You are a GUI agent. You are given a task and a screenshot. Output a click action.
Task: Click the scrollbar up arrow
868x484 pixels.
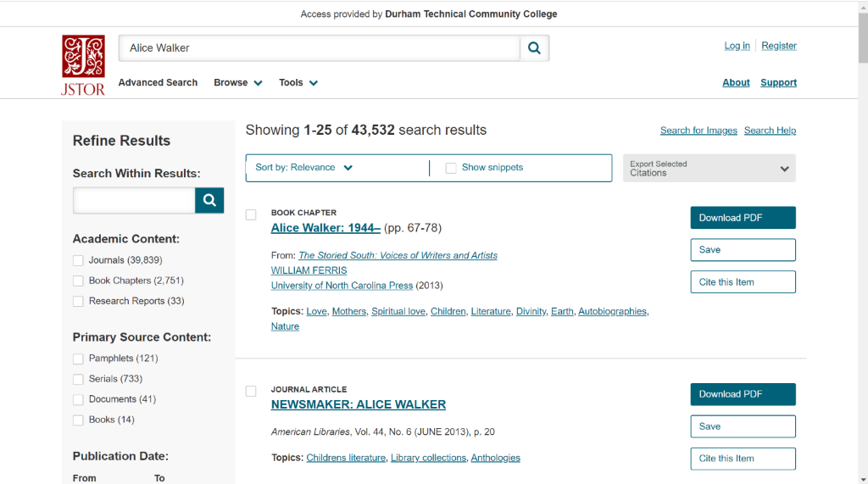(x=862, y=7)
